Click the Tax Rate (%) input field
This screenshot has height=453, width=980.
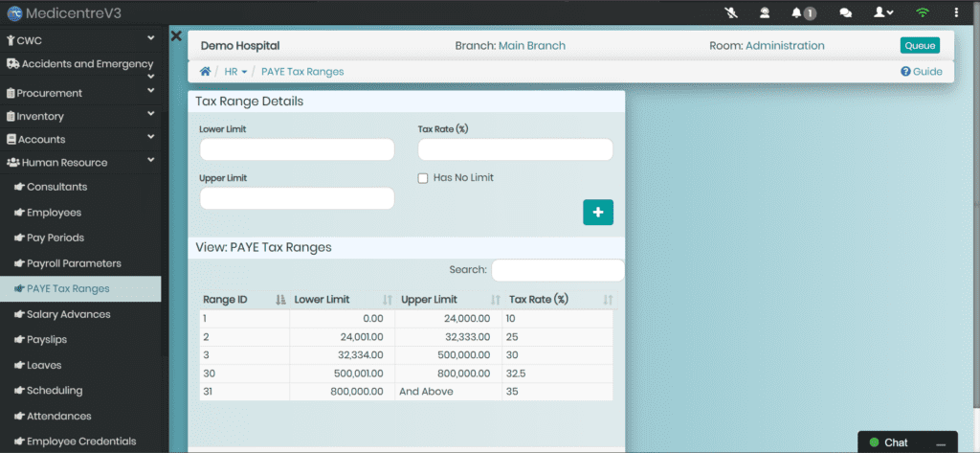pyautogui.click(x=516, y=149)
